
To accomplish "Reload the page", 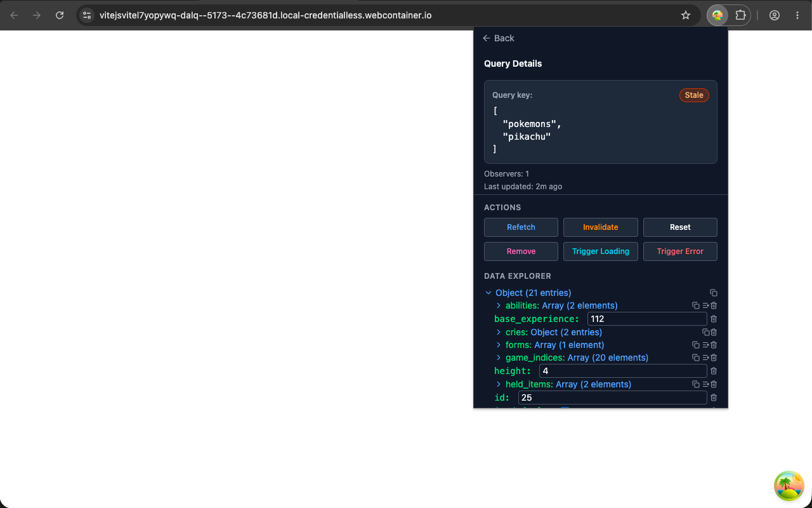I will pos(60,15).
